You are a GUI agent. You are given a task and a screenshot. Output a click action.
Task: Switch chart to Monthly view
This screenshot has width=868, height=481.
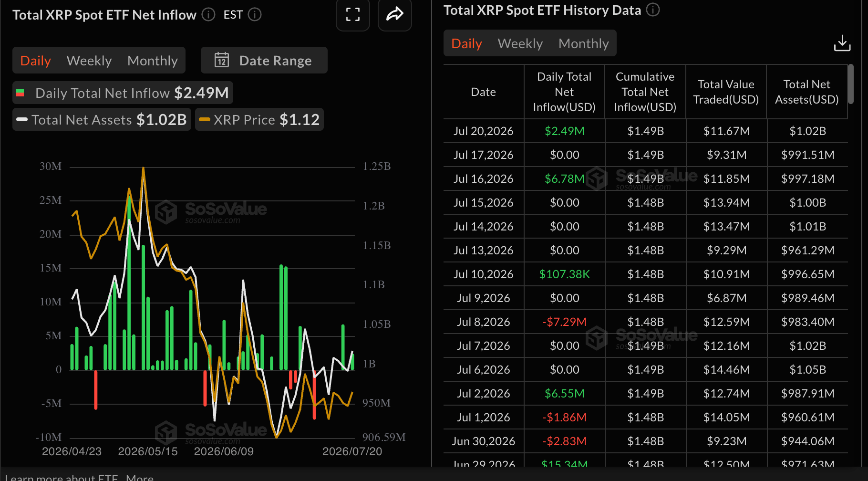[x=153, y=61]
